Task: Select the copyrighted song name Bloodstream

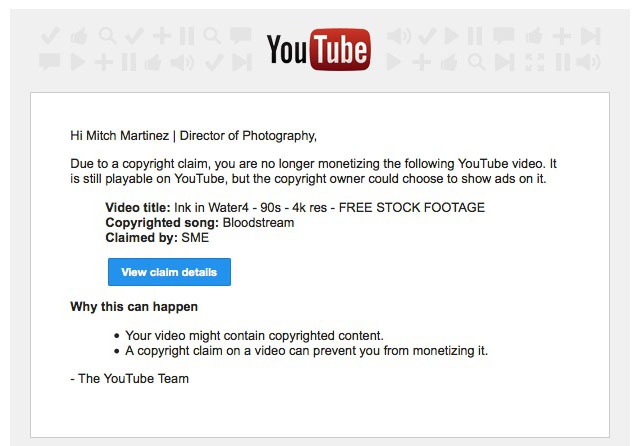Action: pos(258,222)
